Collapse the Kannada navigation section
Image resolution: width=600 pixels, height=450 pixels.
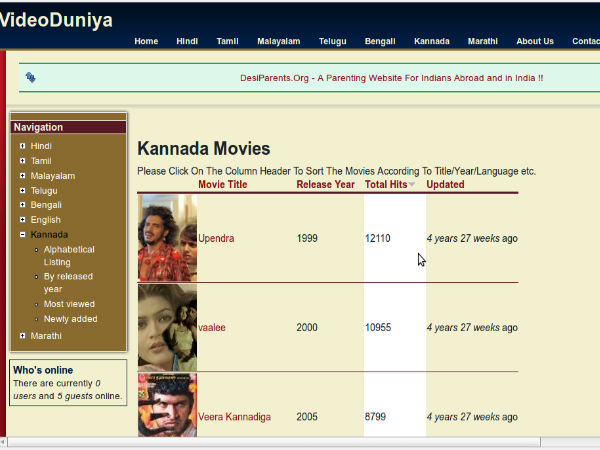pos(22,235)
